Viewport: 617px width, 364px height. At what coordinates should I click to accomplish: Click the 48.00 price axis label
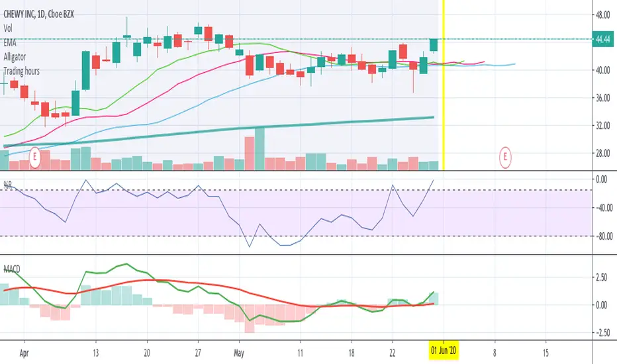coord(603,15)
